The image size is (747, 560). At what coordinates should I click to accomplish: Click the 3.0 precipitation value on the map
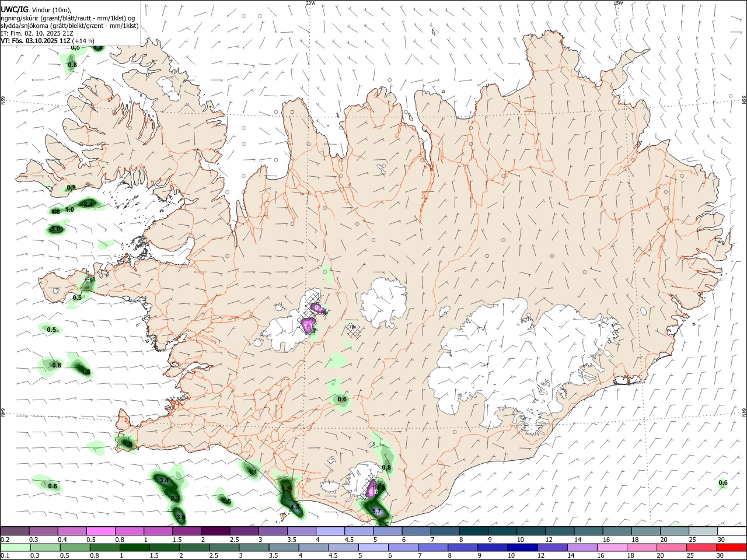[x=56, y=229]
